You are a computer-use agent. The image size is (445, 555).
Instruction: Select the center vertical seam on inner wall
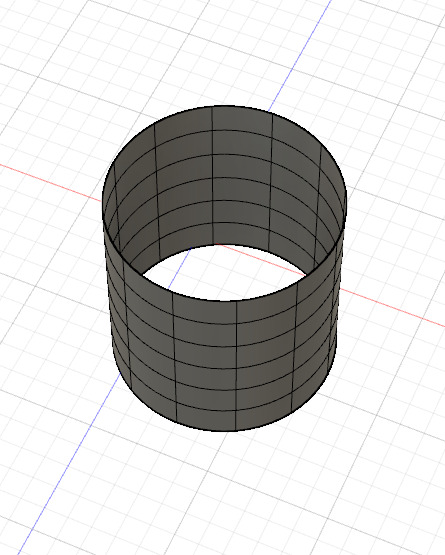(x=212, y=175)
